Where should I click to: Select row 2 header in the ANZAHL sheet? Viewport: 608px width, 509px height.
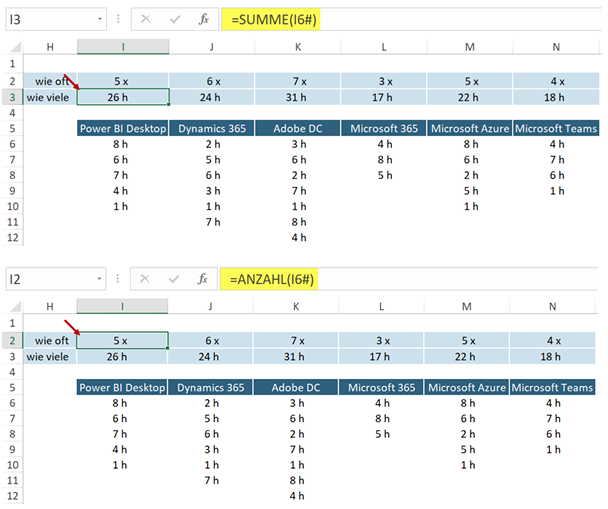12,340
